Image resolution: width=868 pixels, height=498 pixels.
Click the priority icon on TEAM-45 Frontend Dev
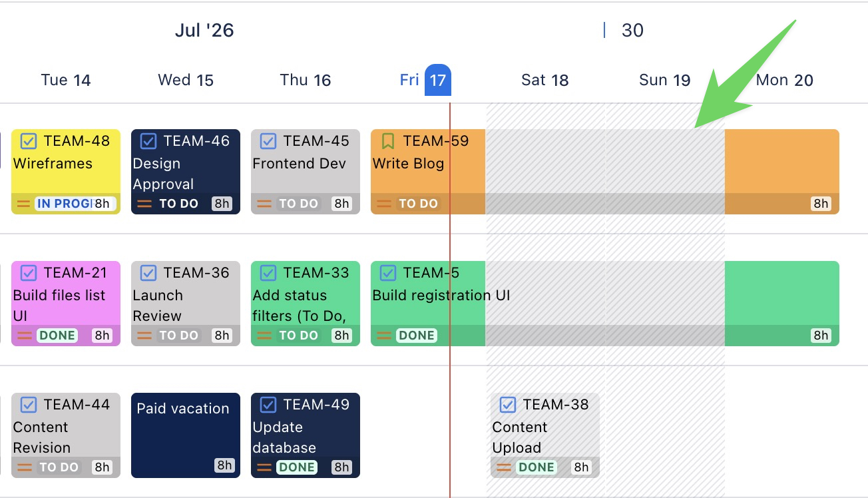pyautogui.click(x=264, y=204)
